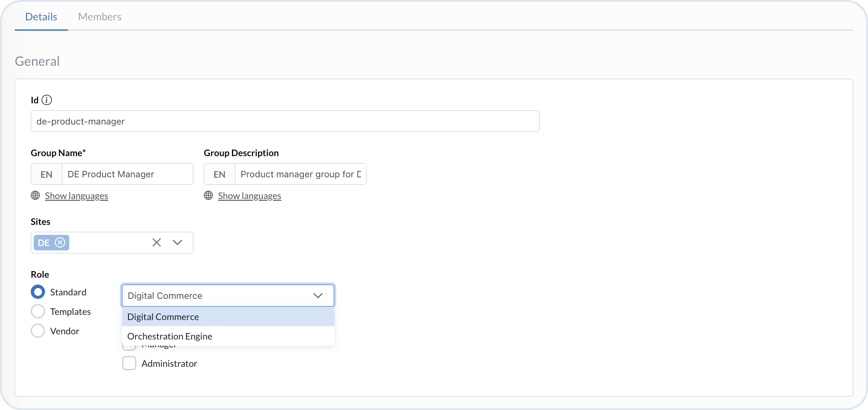Select the Vendor role option
The image size is (868, 410).
coord(38,330)
